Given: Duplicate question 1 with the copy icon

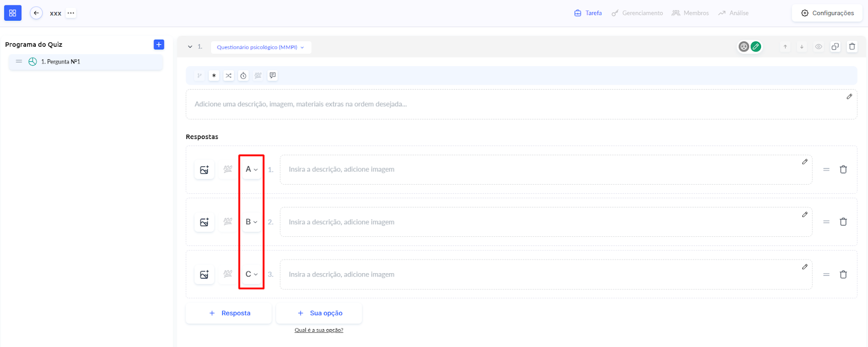Looking at the screenshot, I should (835, 47).
